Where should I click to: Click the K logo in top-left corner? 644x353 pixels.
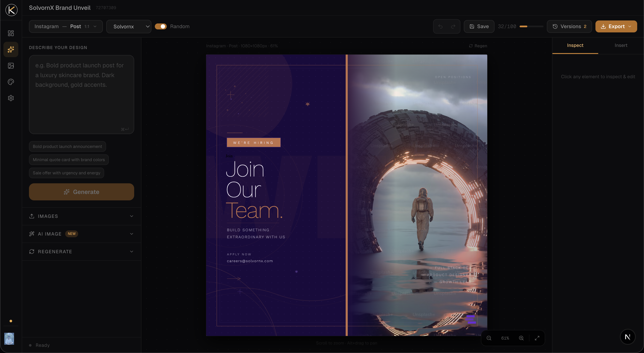coord(11,10)
